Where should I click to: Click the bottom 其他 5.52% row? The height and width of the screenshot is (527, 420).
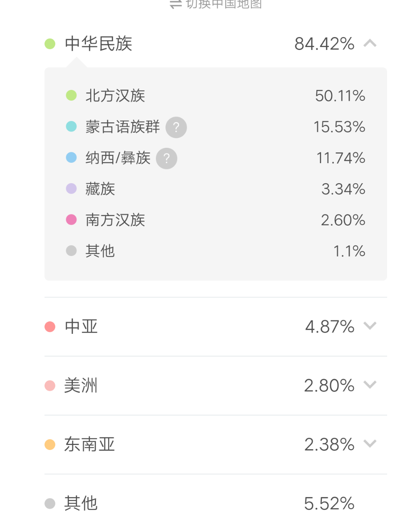tap(215, 503)
